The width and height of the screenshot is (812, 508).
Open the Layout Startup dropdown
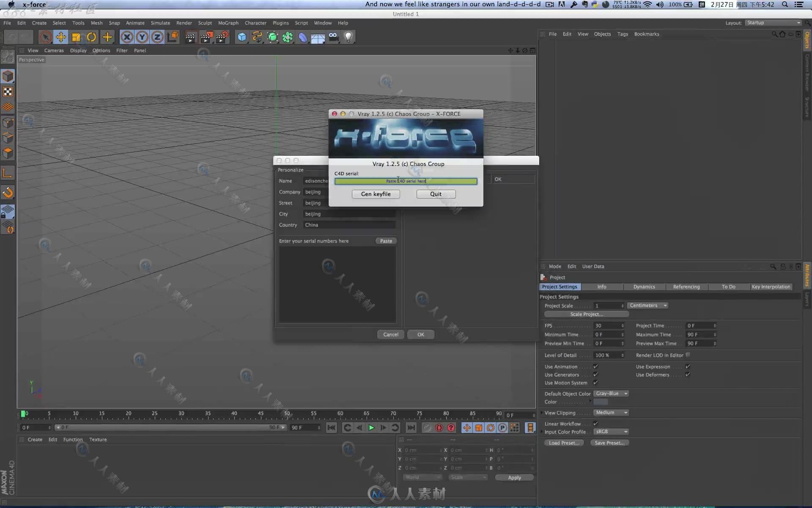(x=773, y=22)
